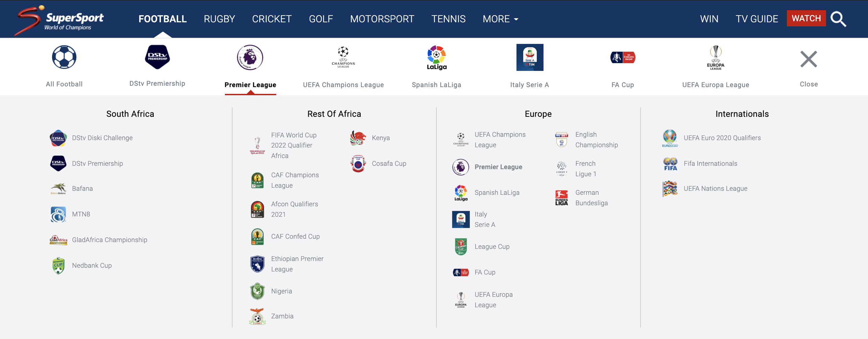Select the FA Cup logo in top row

pyautogui.click(x=623, y=57)
